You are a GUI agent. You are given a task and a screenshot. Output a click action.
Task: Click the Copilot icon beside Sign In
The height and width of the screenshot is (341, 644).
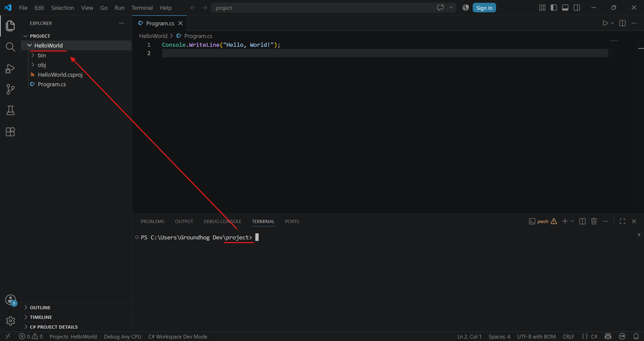pyautogui.click(x=465, y=8)
